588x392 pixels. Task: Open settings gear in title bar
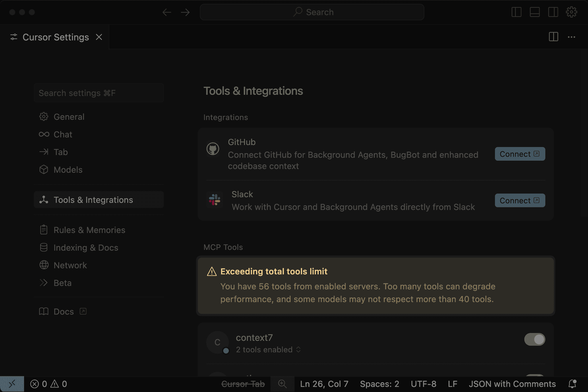click(x=571, y=12)
